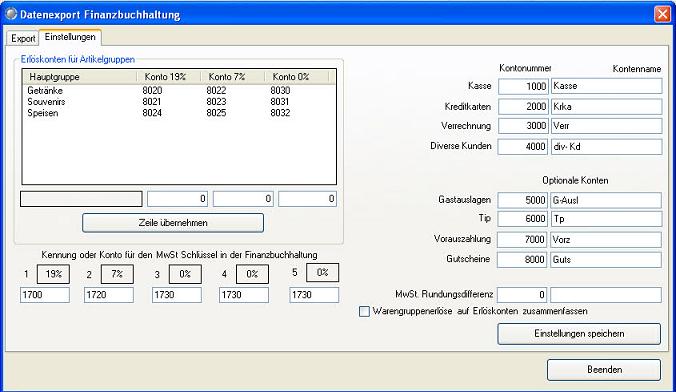The width and height of the screenshot is (676, 392).
Task: Click the Hauptgruppe column header
Action: [x=80, y=77]
